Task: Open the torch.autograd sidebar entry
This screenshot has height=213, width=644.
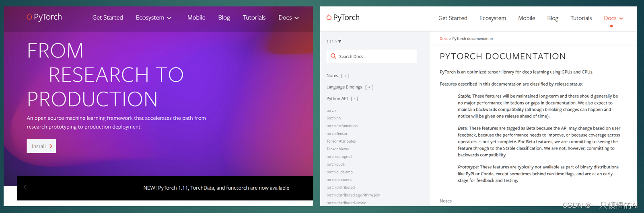Action: coord(339,157)
